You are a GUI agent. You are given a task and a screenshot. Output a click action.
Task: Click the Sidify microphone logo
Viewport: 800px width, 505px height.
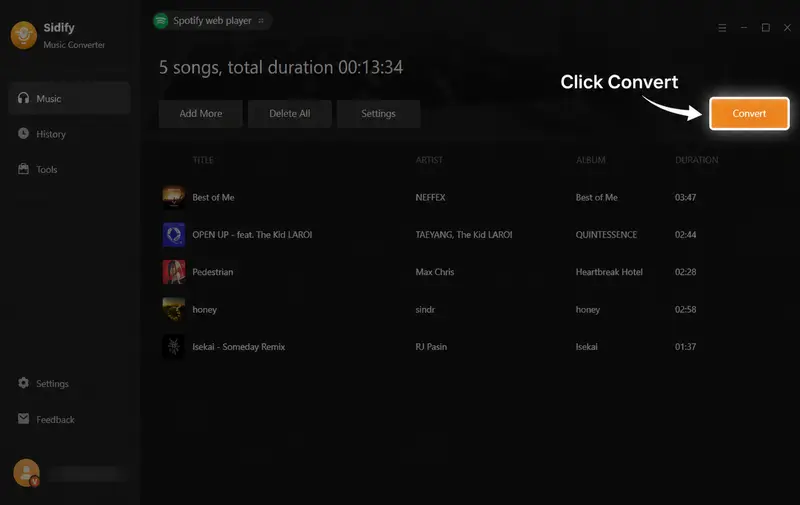coord(24,35)
